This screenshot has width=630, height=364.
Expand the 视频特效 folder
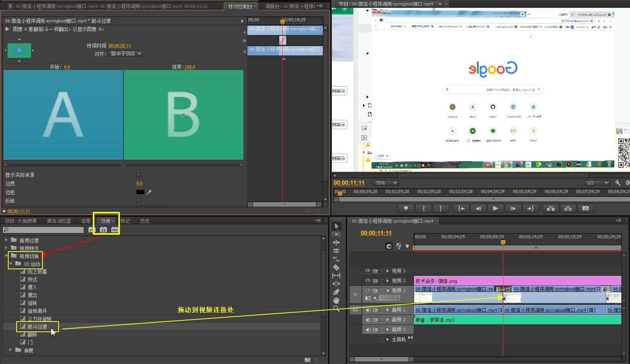click(x=6, y=248)
